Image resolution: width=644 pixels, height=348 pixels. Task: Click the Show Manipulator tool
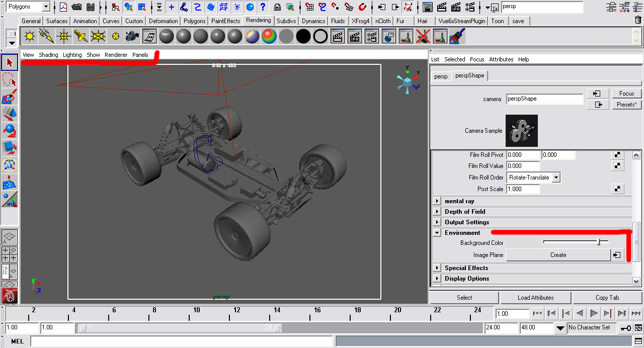[10, 199]
